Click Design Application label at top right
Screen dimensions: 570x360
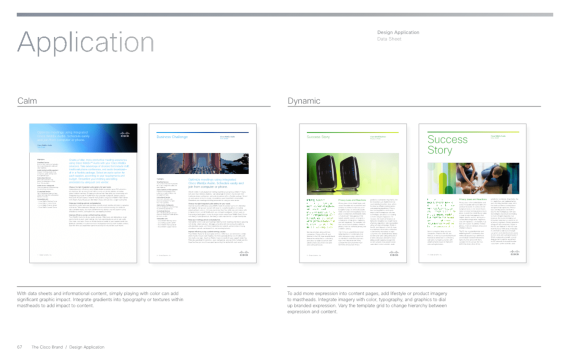[x=398, y=32]
